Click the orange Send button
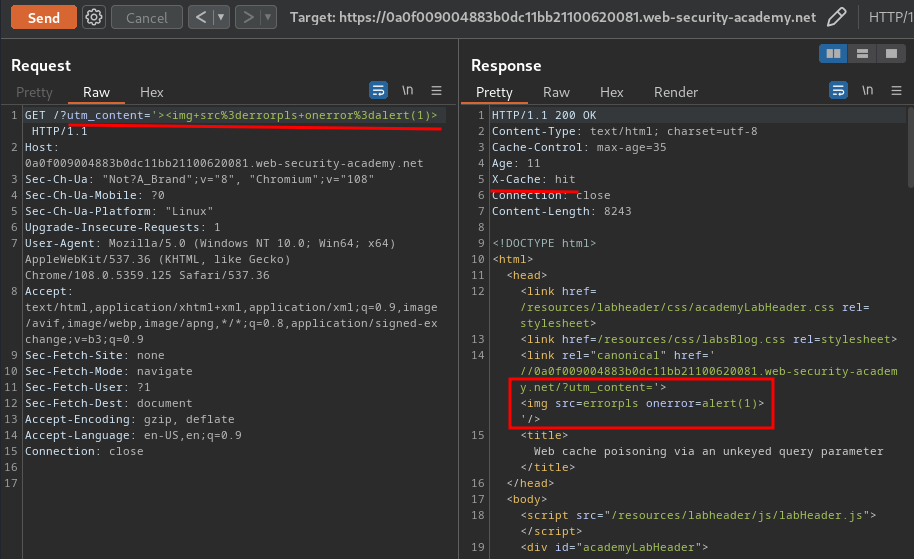Viewport: 914px width, 559px height. pos(44,17)
